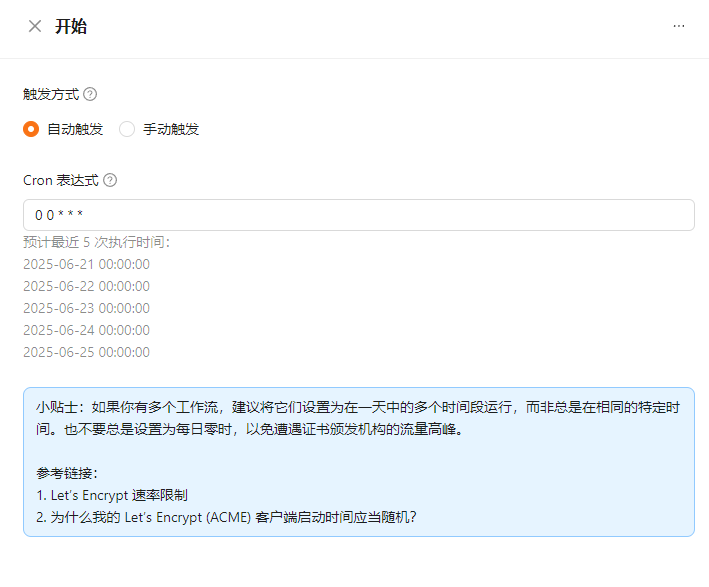Click the 参考链接 heading in tip box
The height and width of the screenshot is (587, 709).
(68, 473)
